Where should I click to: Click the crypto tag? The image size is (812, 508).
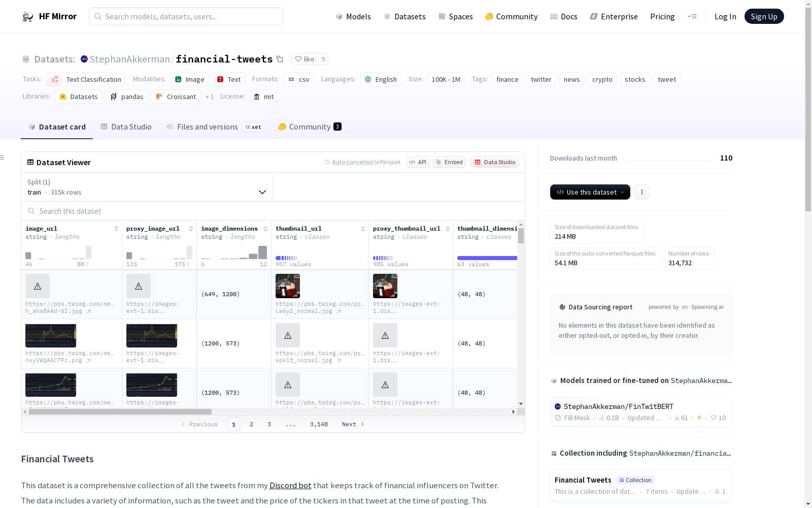pos(602,79)
